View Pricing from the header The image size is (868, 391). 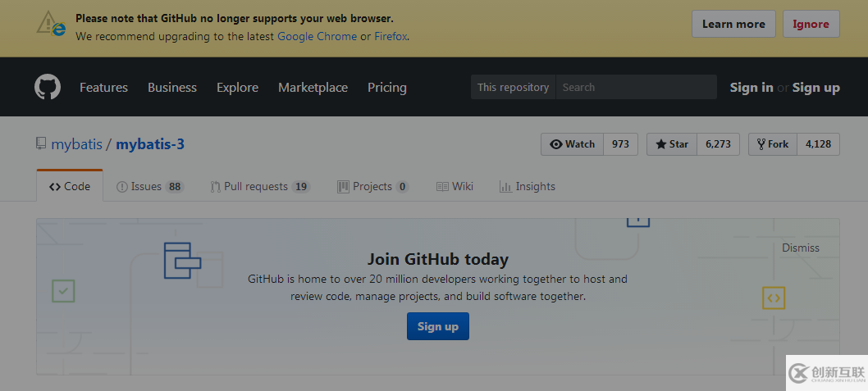click(x=387, y=88)
